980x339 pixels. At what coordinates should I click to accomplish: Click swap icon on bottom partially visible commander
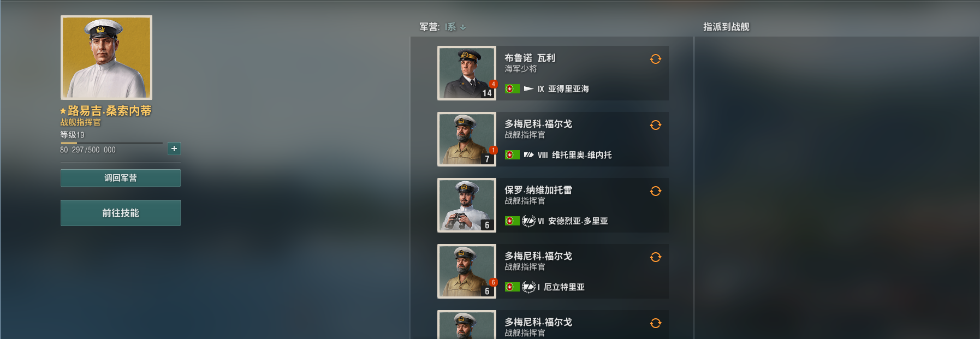[x=656, y=323]
